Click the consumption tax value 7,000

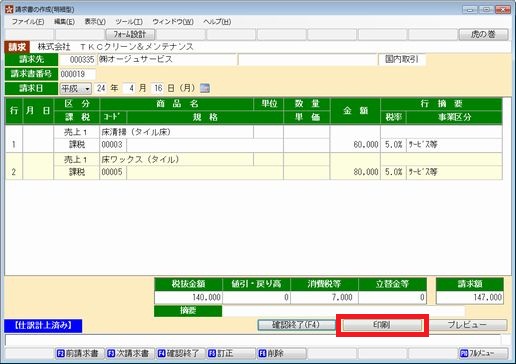[x=324, y=297]
